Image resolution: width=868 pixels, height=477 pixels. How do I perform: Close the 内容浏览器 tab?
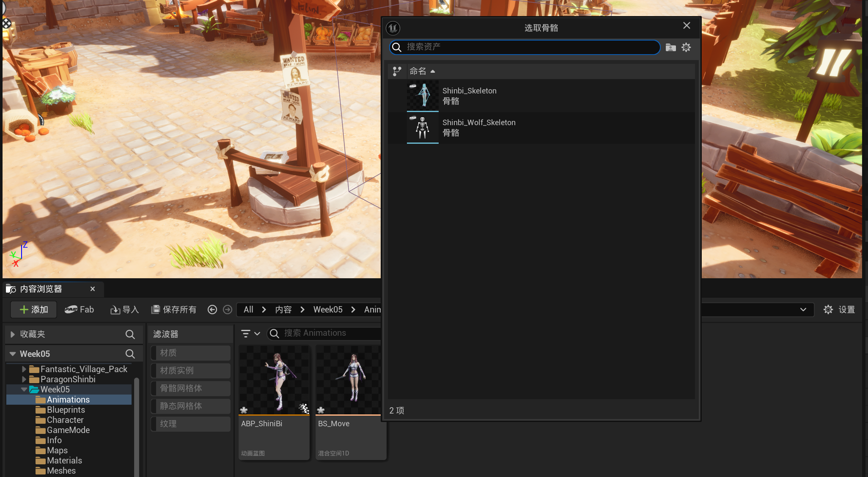[x=93, y=289]
